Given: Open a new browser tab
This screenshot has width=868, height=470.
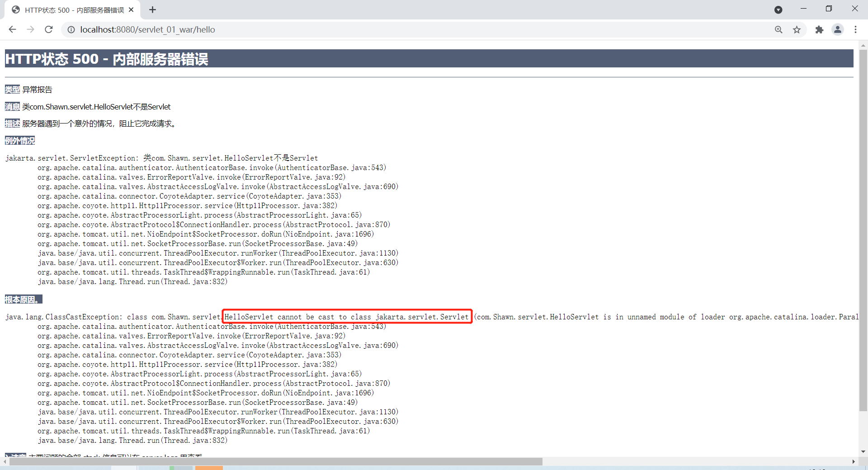Looking at the screenshot, I should pyautogui.click(x=152, y=9).
